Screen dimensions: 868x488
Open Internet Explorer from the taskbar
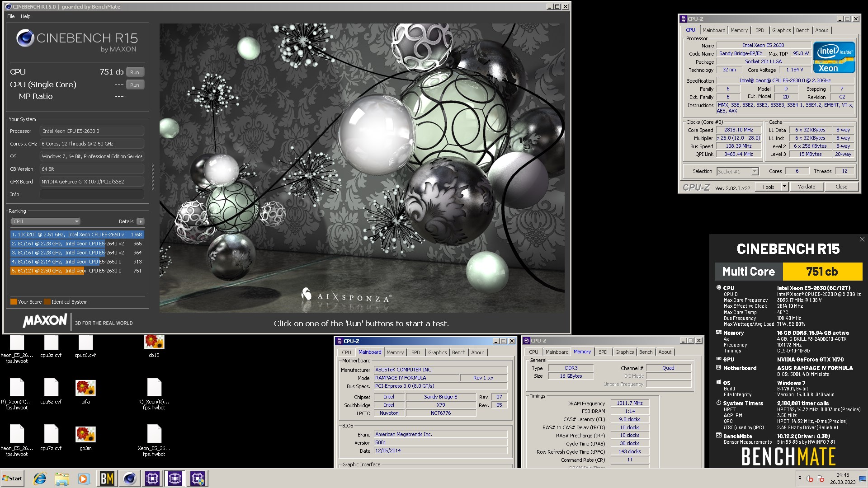[40, 479]
